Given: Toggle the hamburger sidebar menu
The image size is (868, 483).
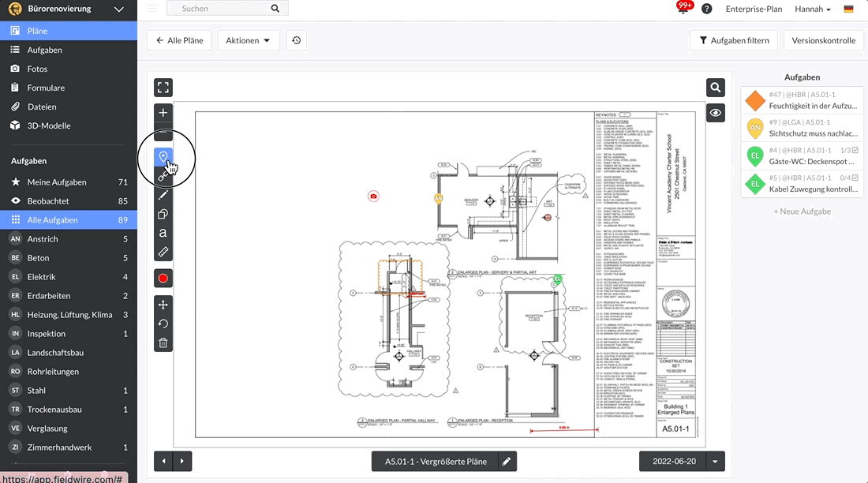Looking at the screenshot, I should click(x=152, y=9).
